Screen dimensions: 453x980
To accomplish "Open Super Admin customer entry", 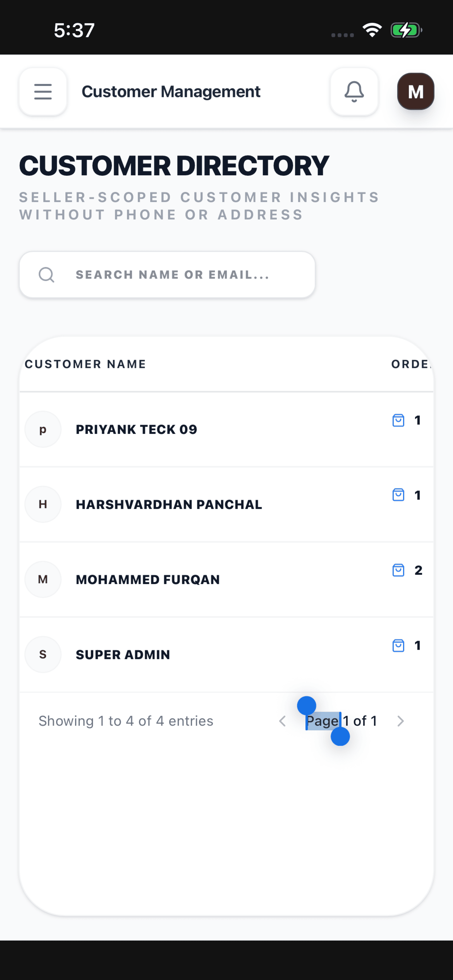I will click(226, 655).
